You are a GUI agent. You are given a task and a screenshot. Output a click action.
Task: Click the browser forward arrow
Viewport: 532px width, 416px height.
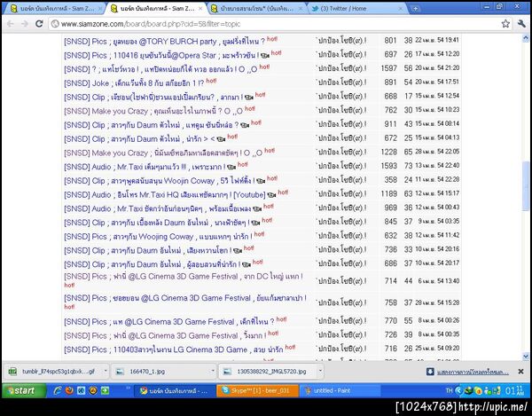point(25,24)
